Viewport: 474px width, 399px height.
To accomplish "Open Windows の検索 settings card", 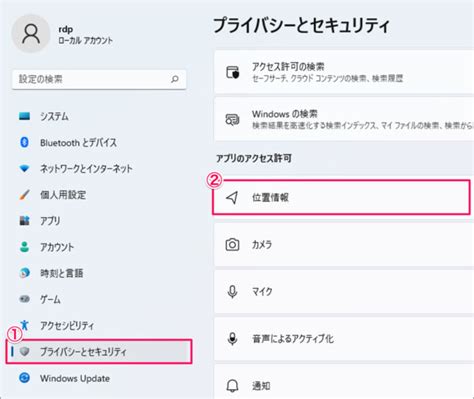I will [x=344, y=119].
